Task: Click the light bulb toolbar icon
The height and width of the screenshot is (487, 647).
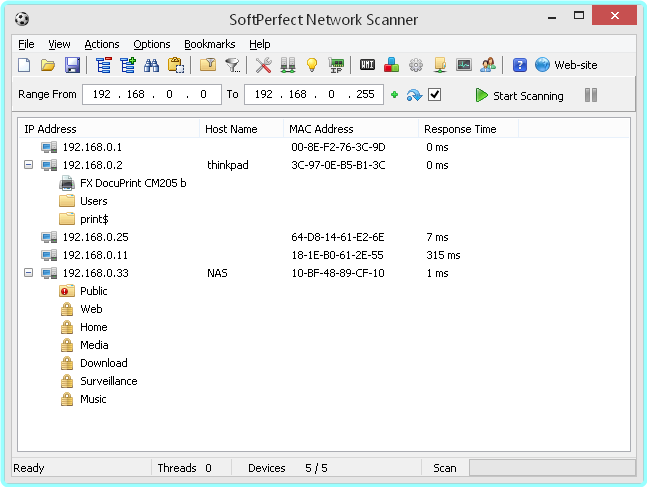Action: tap(311, 65)
